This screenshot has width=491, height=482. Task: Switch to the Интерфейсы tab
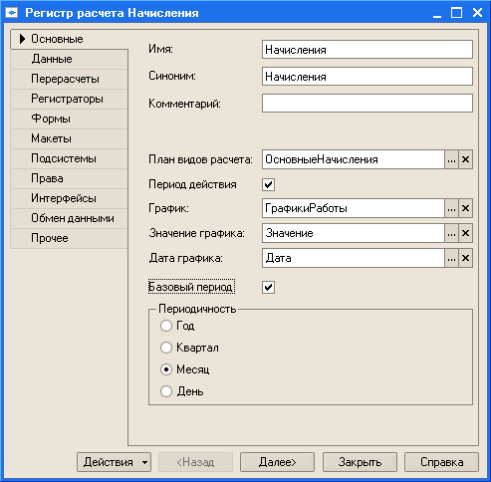tap(69, 198)
